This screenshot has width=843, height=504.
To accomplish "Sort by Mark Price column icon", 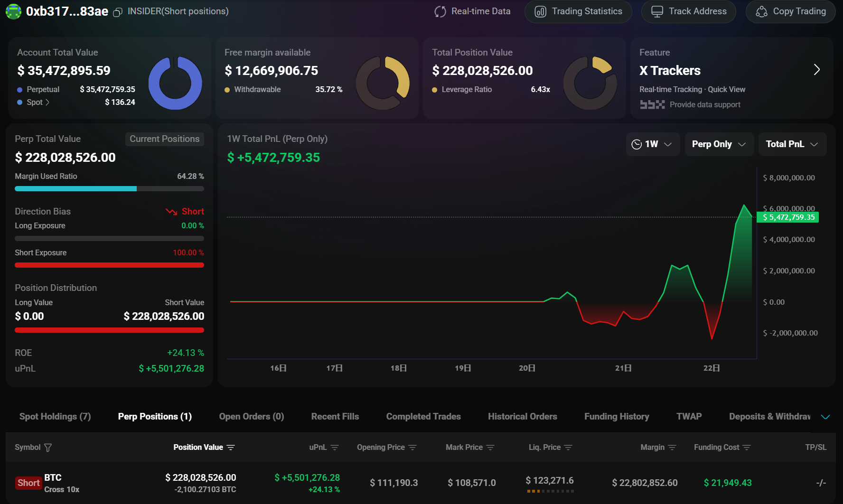I will 490,448.
